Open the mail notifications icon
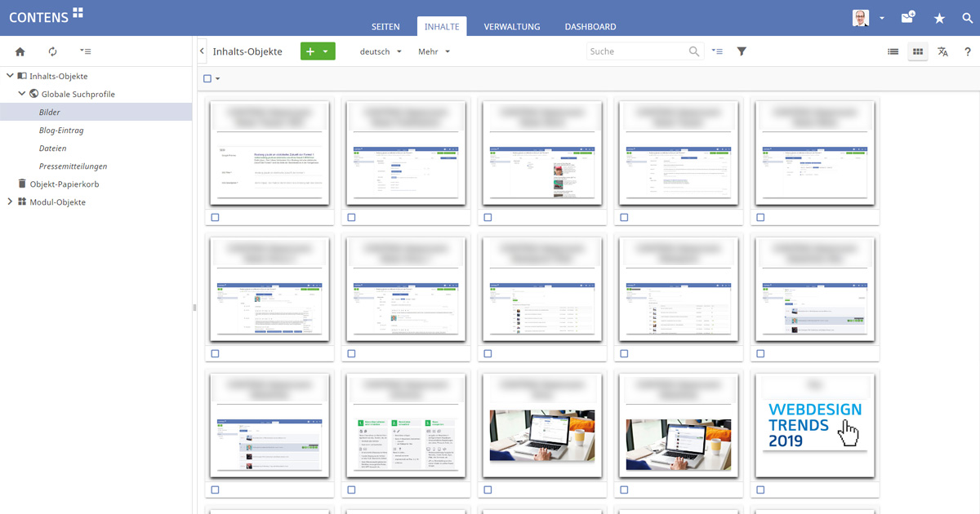Viewport: 980px width, 514px height. (907, 17)
